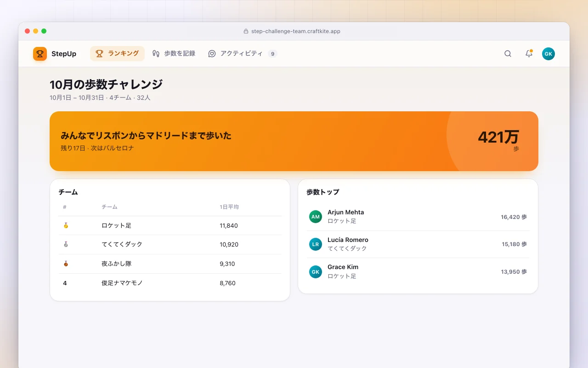
Task: Sort by the 1日平均 column header
Action: tap(229, 207)
